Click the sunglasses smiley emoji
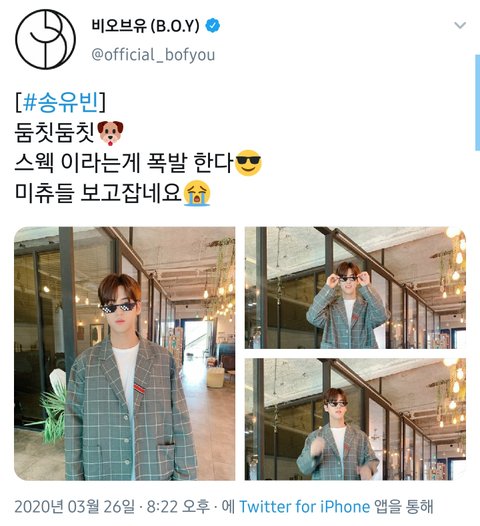Screen dimensions: 480x526 click(249, 163)
